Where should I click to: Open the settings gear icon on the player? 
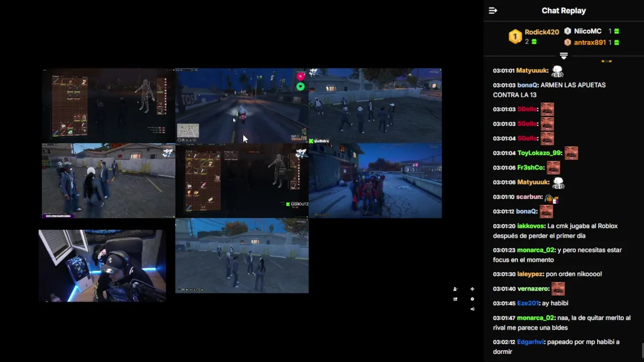[x=472, y=299]
